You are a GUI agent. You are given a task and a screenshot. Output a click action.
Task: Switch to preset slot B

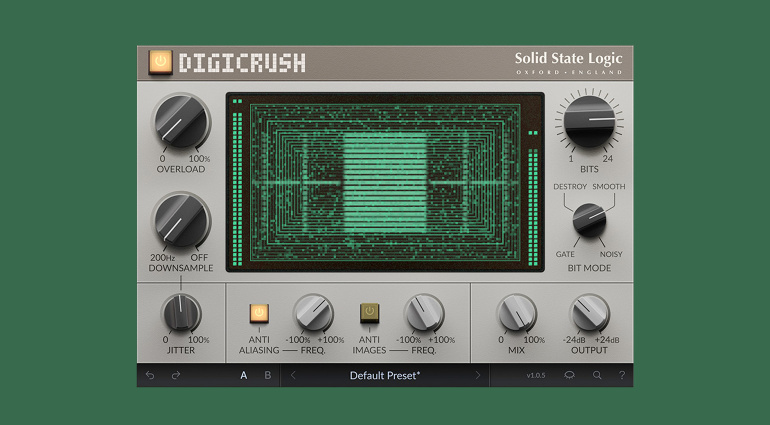(267, 376)
